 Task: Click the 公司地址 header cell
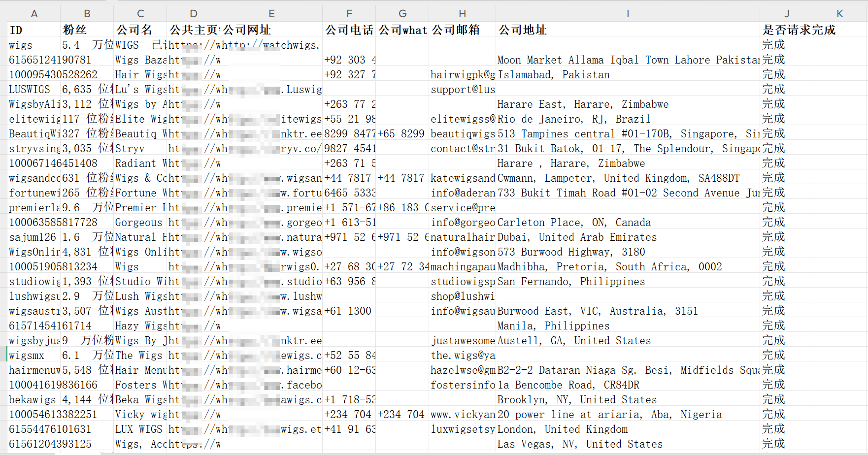(628, 30)
